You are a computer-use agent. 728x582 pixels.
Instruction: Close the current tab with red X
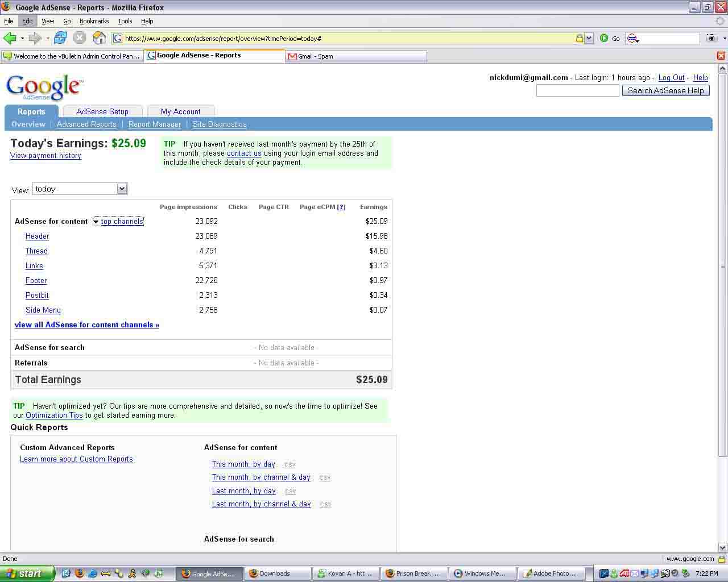721,56
